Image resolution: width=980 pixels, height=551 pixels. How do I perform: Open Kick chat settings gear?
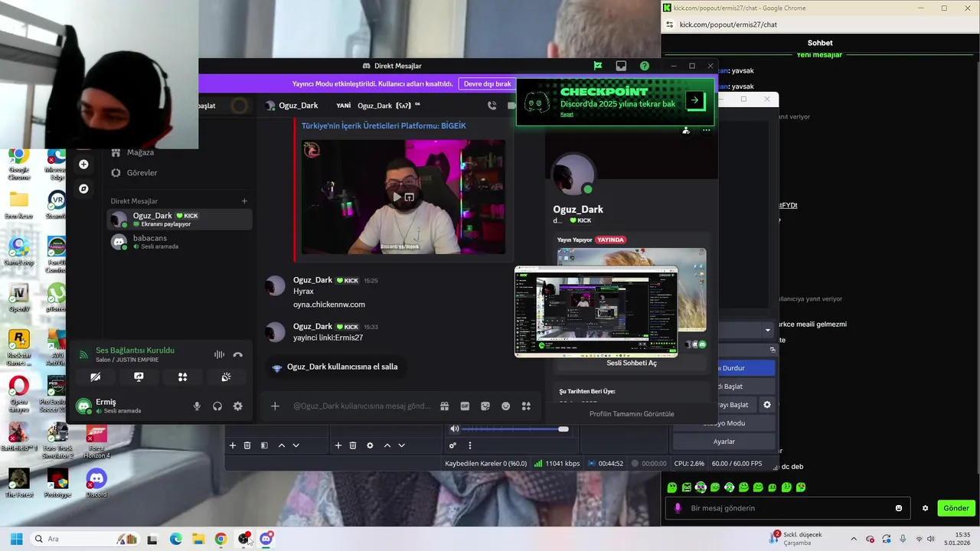click(x=925, y=508)
